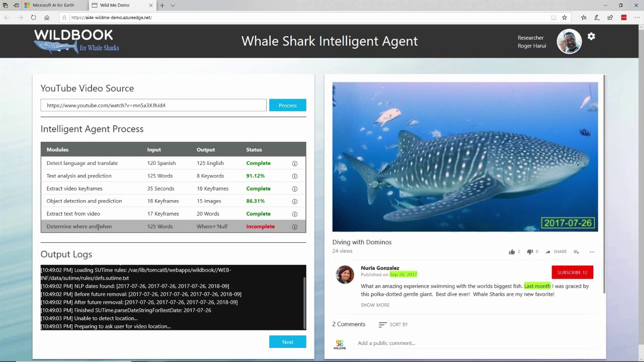Open comments Sort By dropdown
The width and height of the screenshot is (644, 362).
click(393, 325)
